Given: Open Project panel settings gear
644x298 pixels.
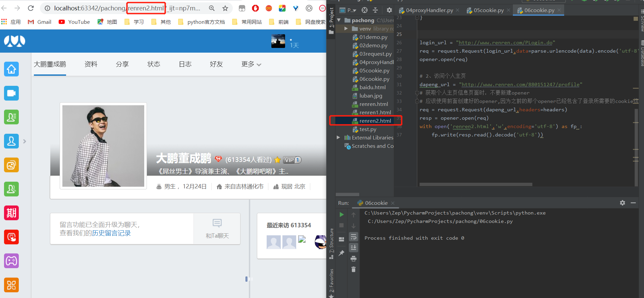Looking at the screenshot, I should tap(389, 10).
